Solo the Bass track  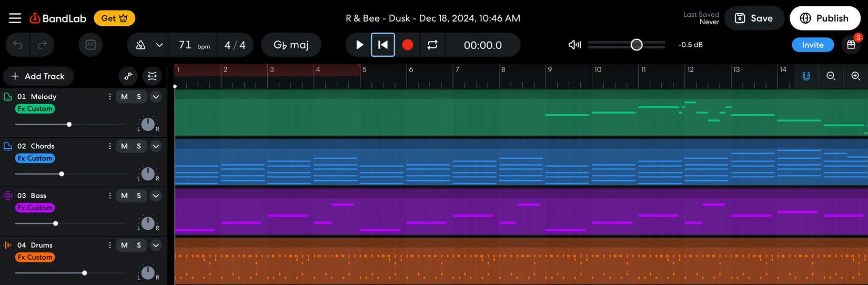pyautogui.click(x=139, y=196)
